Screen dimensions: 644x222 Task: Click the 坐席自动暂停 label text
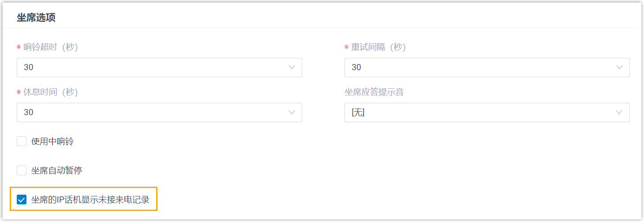pos(57,170)
